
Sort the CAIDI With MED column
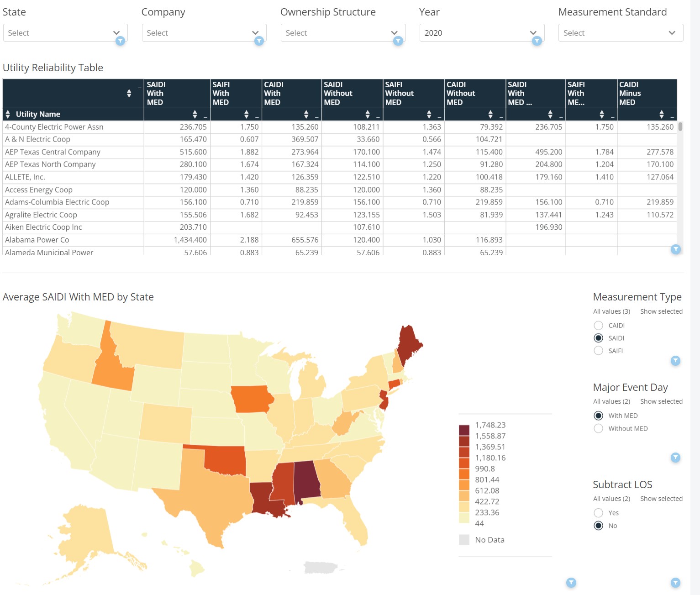[x=306, y=114]
